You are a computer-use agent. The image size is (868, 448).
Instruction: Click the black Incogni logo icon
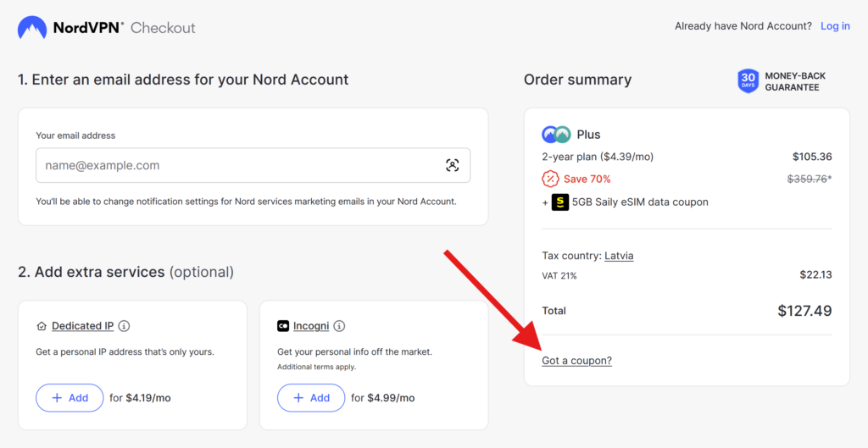point(283,326)
